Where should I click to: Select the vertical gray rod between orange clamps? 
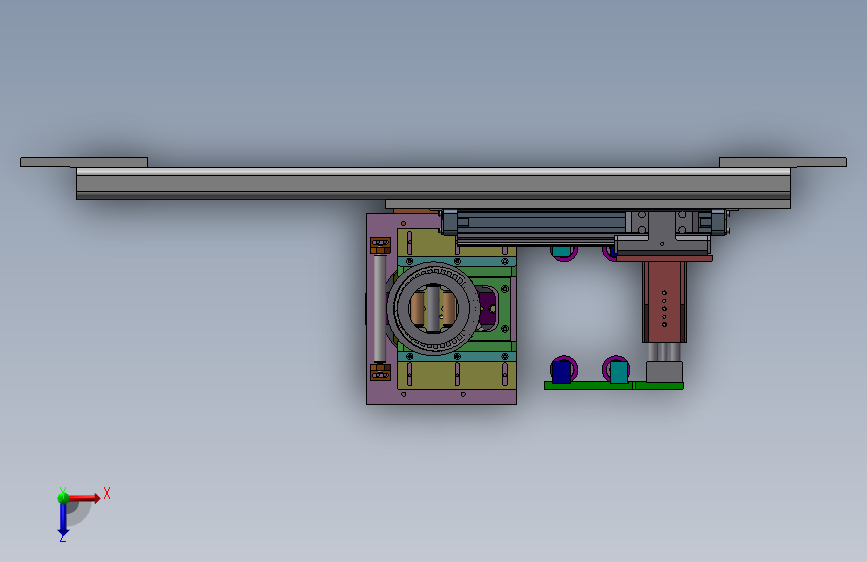[x=380, y=309]
